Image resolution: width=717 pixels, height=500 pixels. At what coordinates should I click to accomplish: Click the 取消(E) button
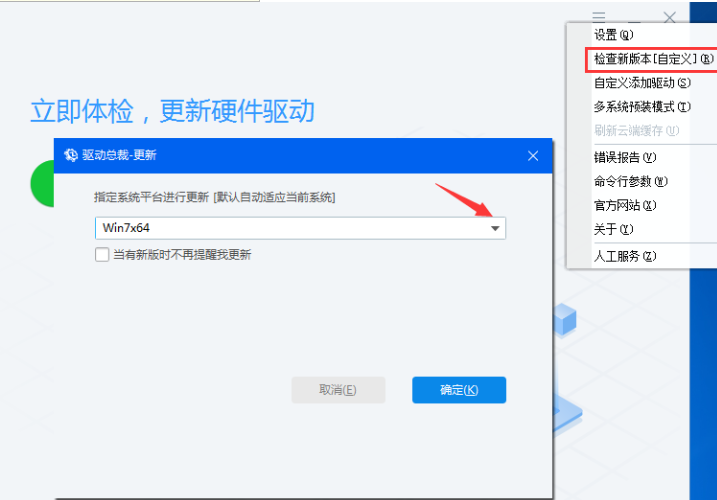coord(338,390)
